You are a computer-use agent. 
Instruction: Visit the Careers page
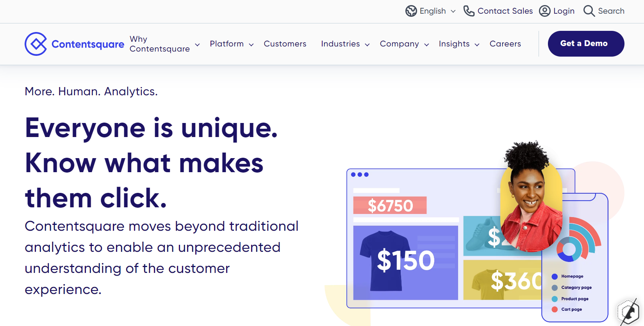pos(505,44)
